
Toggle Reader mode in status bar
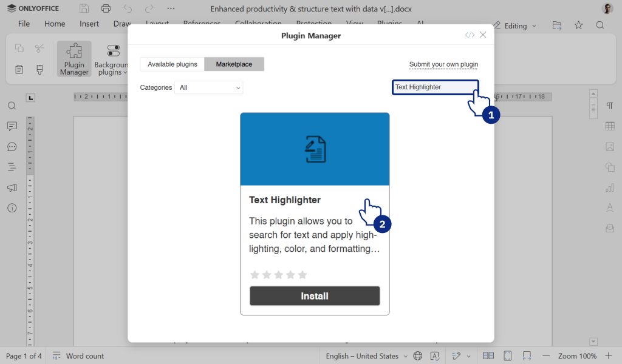[x=488, y=356]
